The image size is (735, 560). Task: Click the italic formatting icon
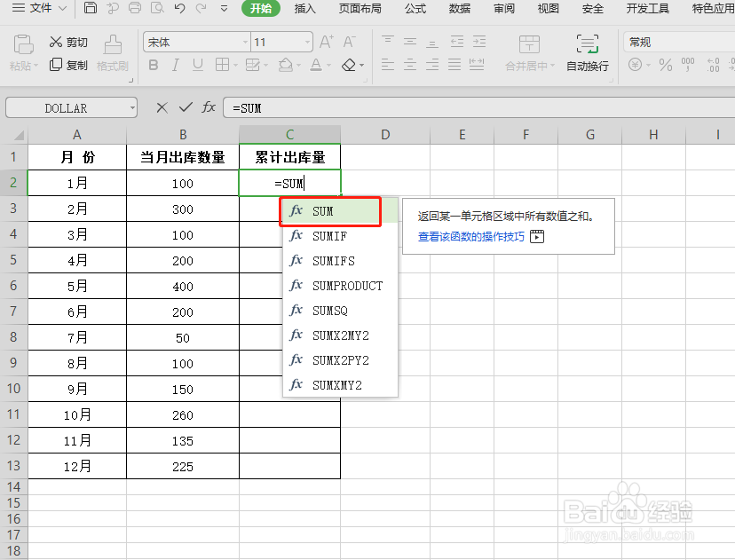pos(175,66)
